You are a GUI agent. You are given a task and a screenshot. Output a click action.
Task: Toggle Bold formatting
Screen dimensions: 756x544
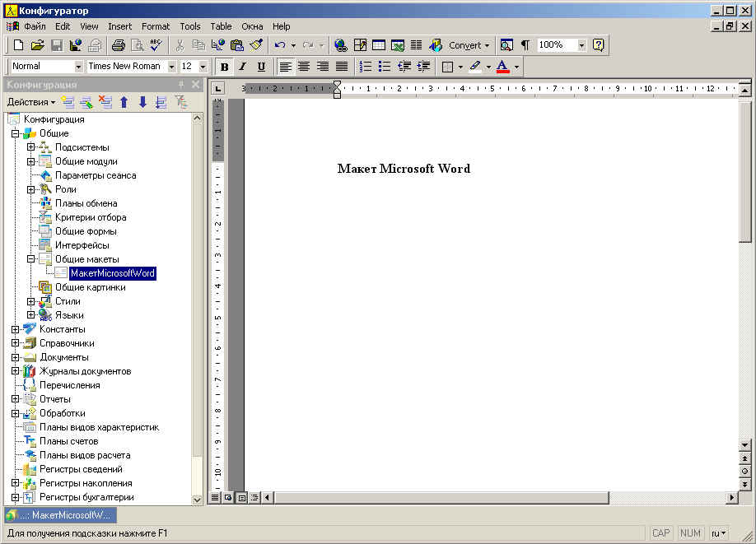pyautogui.click(x=224, y=67)
